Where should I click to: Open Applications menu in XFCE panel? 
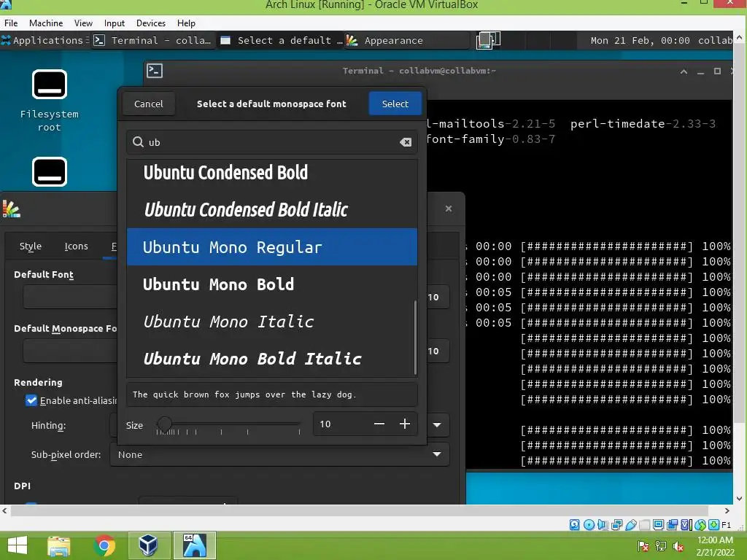coord(44,40)
